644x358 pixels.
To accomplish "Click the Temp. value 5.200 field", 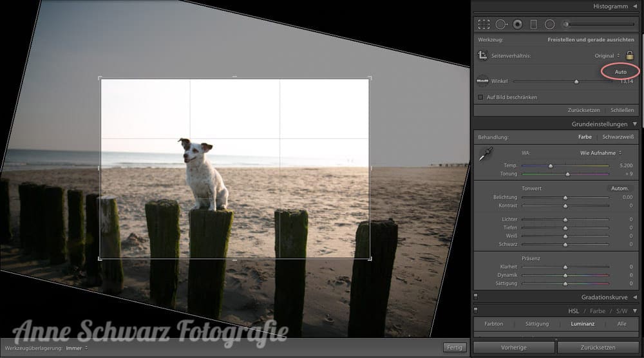I will tap(626, 165).
